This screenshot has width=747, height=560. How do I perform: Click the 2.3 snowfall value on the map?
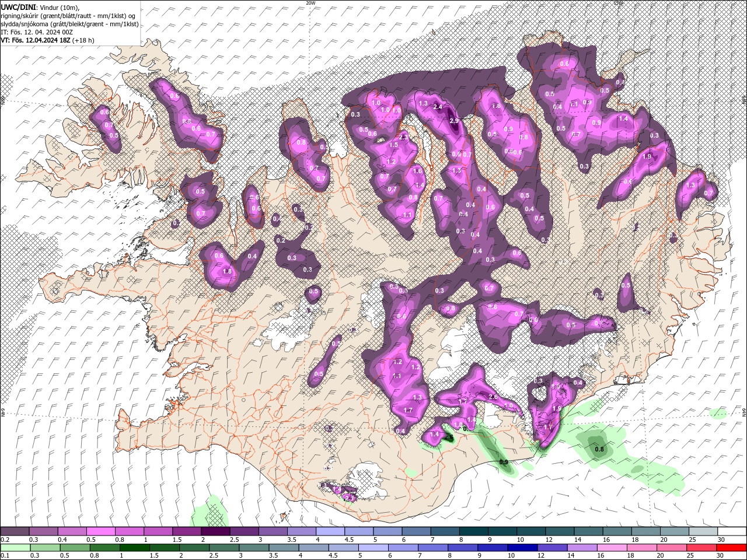(x=403, y=137)
